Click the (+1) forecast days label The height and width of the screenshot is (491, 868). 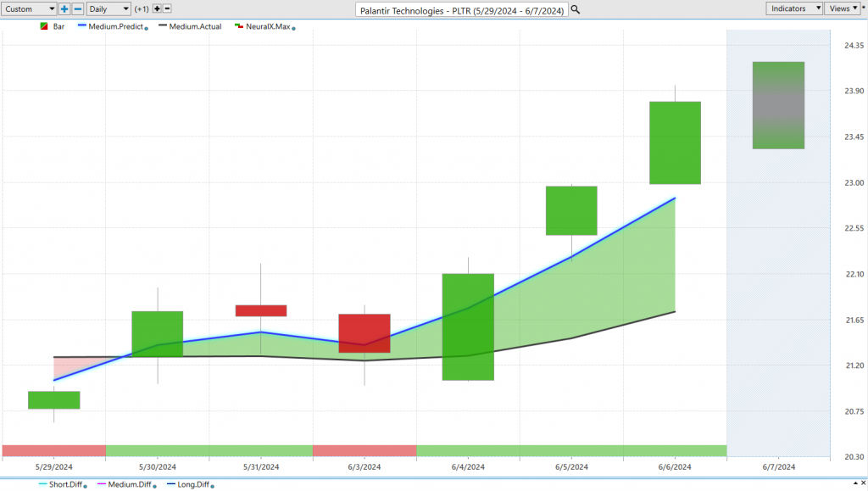[x=142, y=8]
